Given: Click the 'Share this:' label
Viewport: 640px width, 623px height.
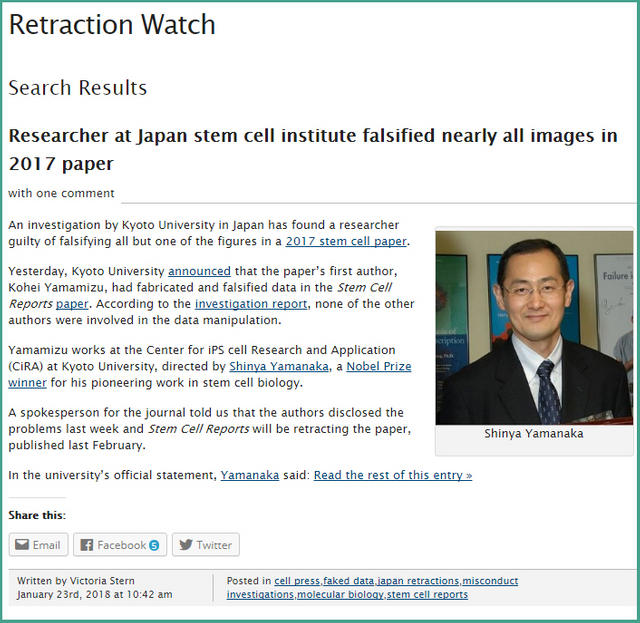Looking at the screenshot, I should (37, 515).
